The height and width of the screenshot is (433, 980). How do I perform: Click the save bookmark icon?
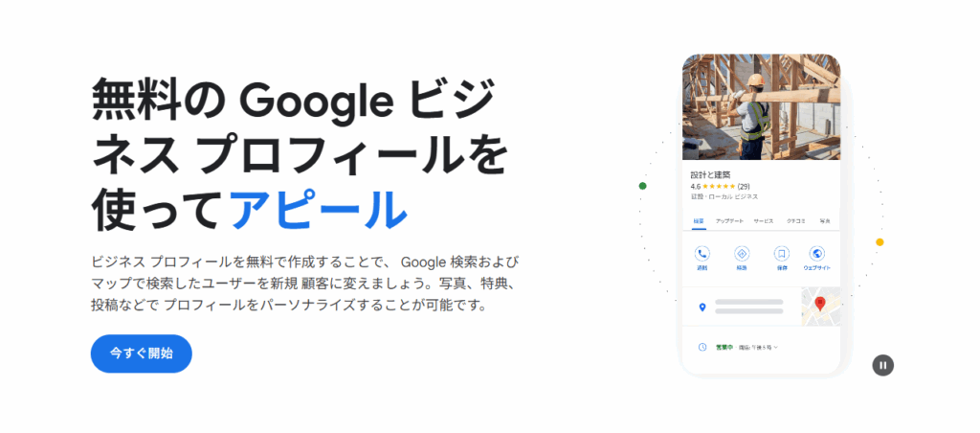(x=781, y=254)
